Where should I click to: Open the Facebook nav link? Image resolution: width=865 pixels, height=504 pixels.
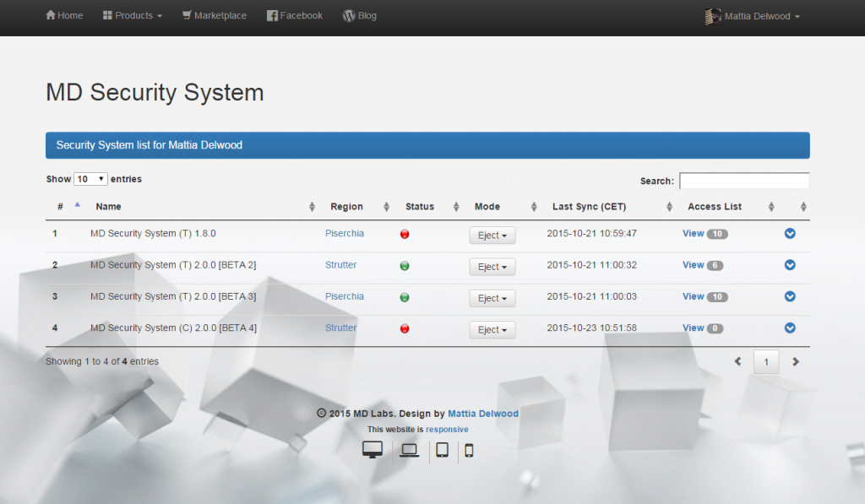pyautogui.click(x=295, y=15)
